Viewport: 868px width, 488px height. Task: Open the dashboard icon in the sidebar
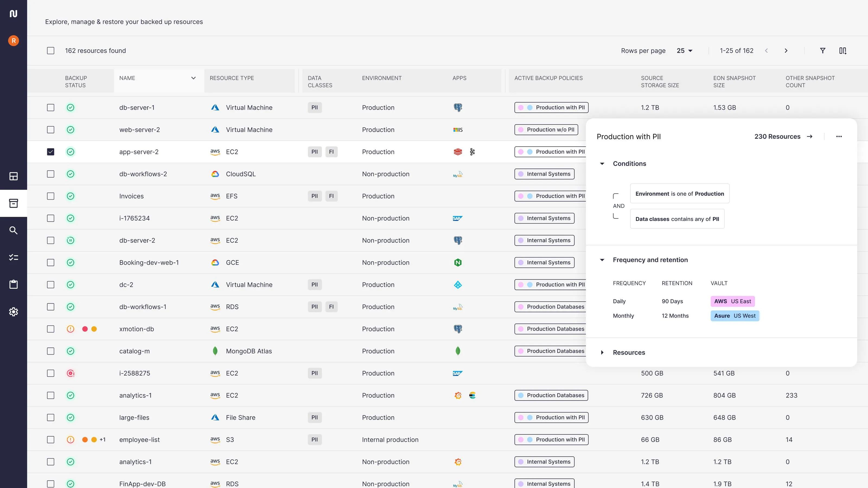(14, 176)
